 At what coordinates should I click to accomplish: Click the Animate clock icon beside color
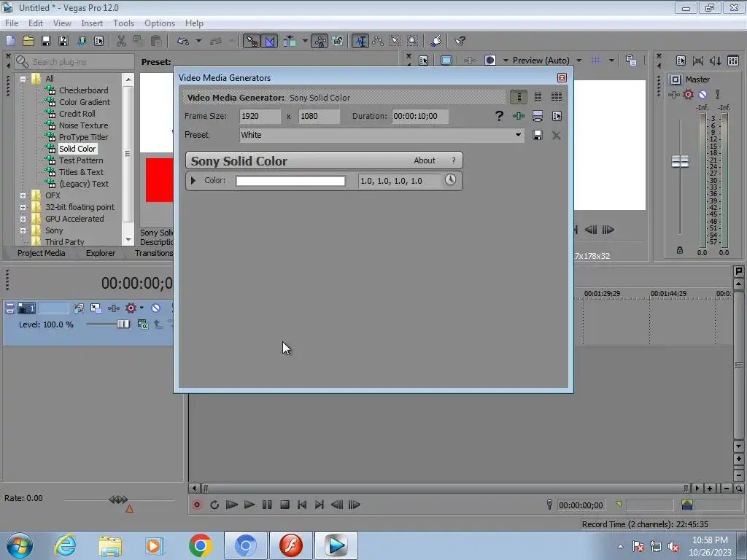coord(450,180)
